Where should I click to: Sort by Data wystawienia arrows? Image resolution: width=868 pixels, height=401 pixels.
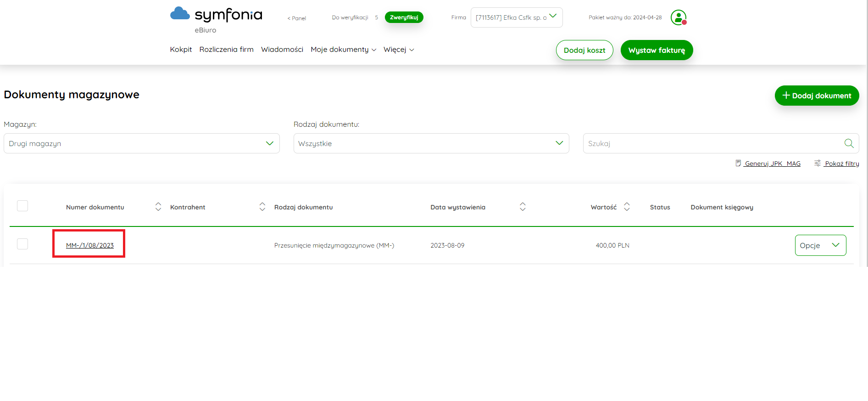click(x=523, y=207)
